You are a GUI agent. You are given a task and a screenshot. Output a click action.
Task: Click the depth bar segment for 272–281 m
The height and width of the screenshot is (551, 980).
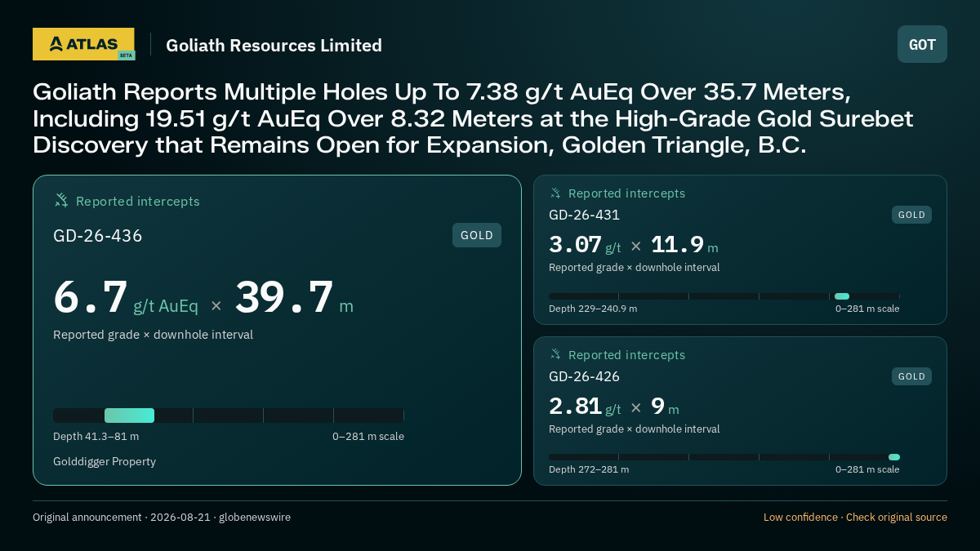[x=894, y=457]
